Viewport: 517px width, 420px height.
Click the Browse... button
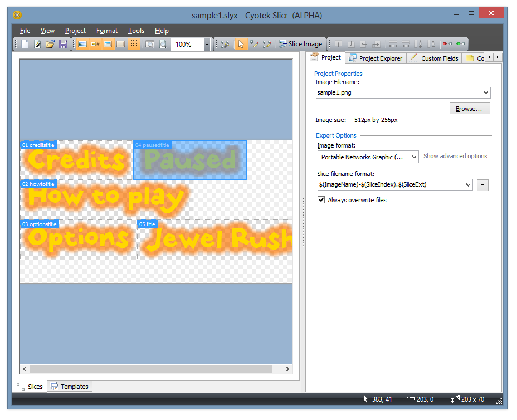(x=469, y=109)
